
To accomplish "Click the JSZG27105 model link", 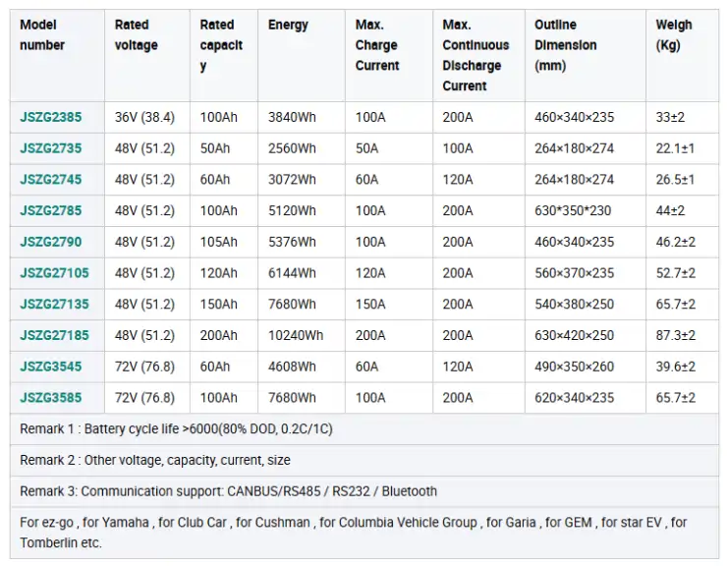I will 54,273.
